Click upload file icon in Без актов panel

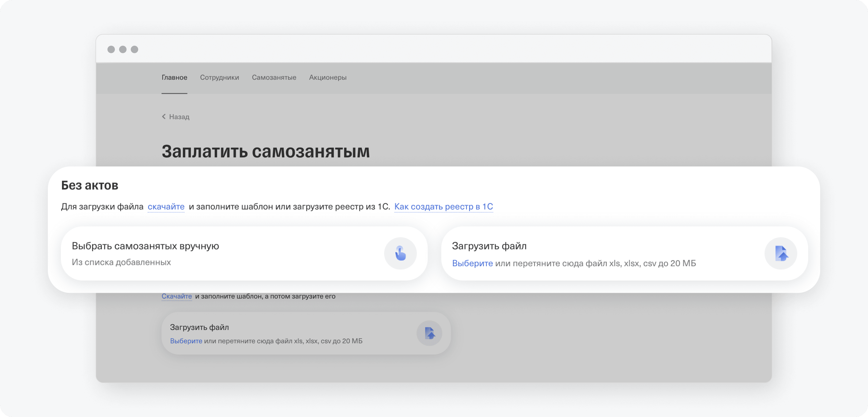pos(781,253)
